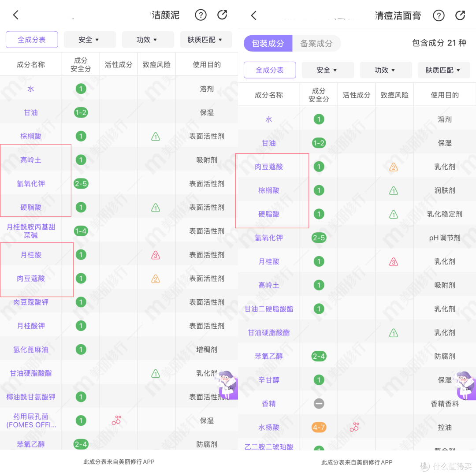Image resolution: width=476 pixels, height=476 pixels.
Task: Open 功效 dropdown on 洁颜泥 screen
Action: [x=148, y=40]
